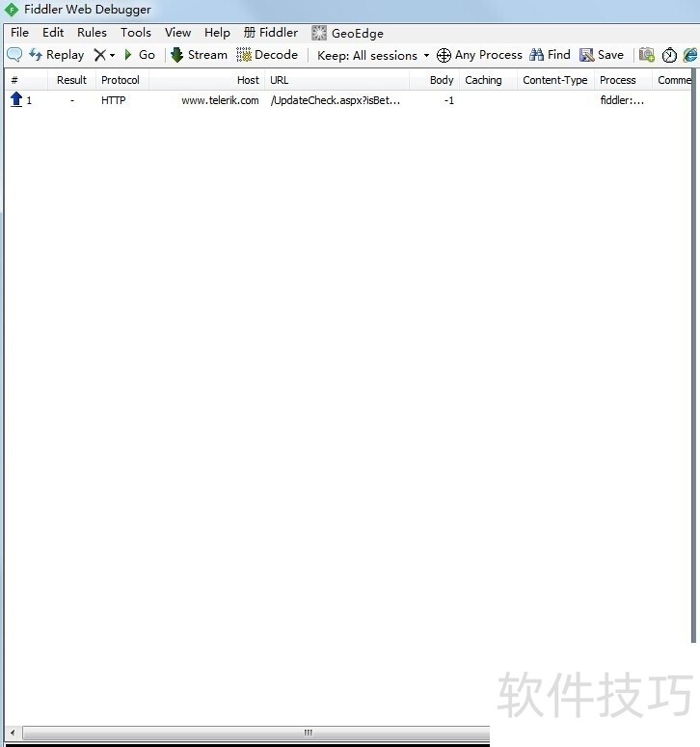This screenshot has height=747, width=700.
Task: Select the www.telerik.com host cell
Action: tap(220, 100)
